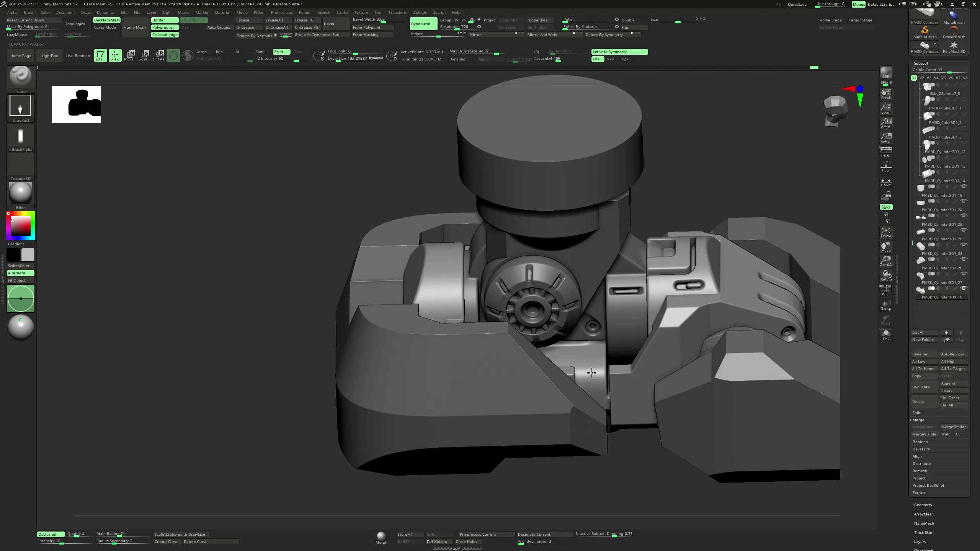Open the Zplugin menu
Viewport: 980px width, 551px height.
(420, 12)
